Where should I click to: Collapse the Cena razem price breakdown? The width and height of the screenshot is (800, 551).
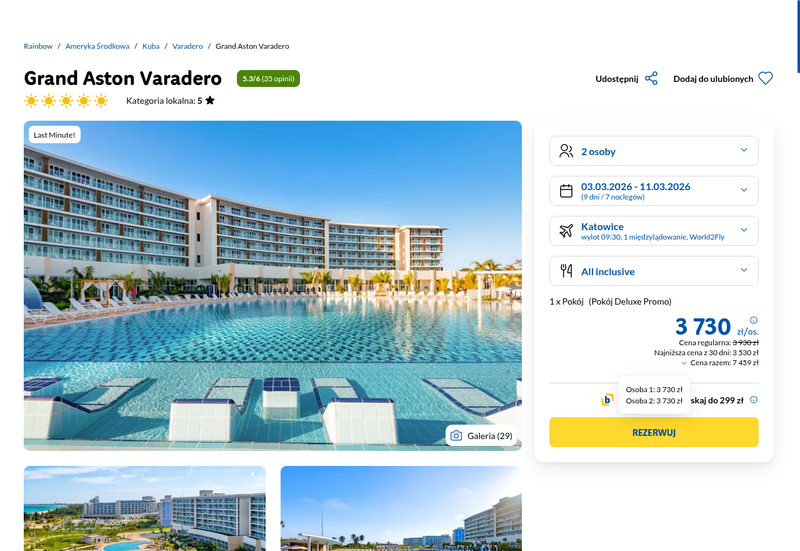point(720,363)
